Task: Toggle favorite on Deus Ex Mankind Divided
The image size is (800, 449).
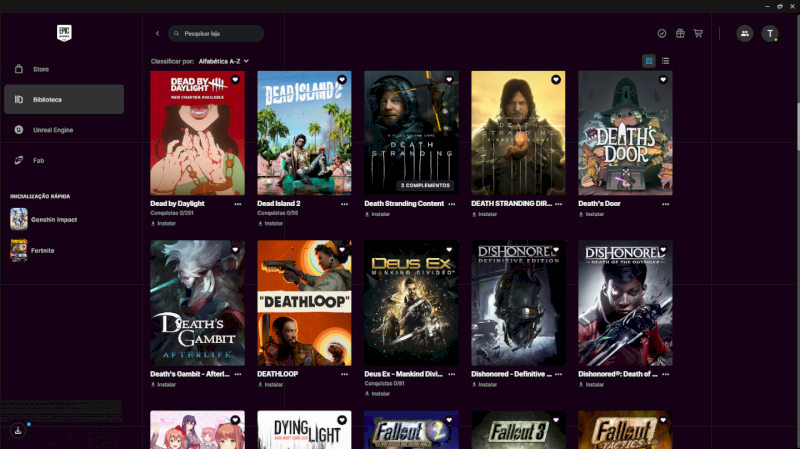Action: pos(449,250)
